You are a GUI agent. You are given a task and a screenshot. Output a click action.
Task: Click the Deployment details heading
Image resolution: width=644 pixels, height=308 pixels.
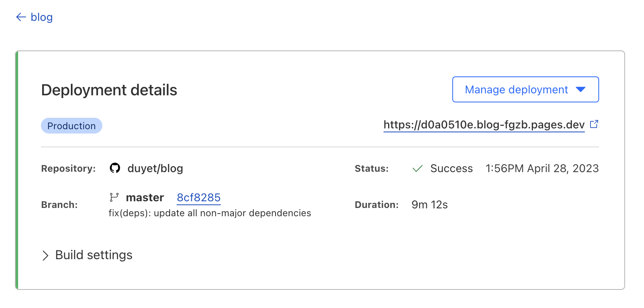pos(109,90)
